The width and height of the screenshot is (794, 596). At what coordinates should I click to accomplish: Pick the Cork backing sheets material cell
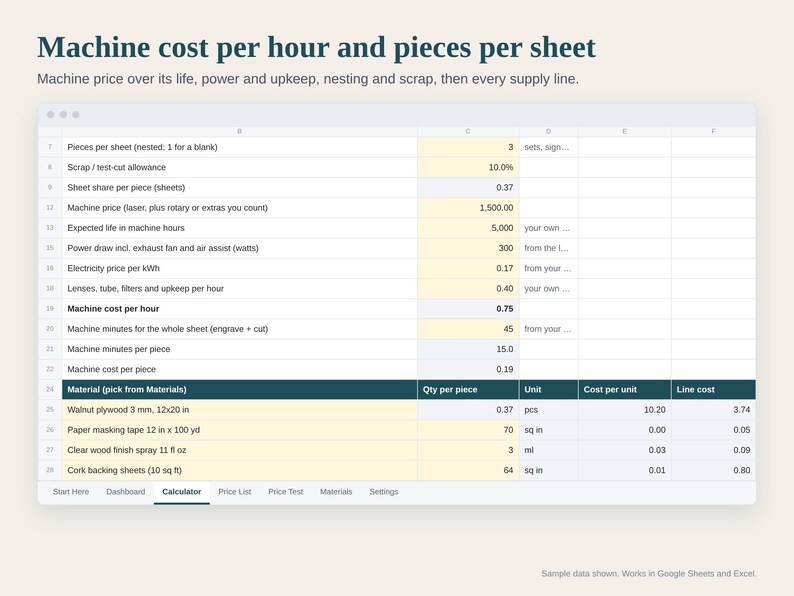[240, 470]
